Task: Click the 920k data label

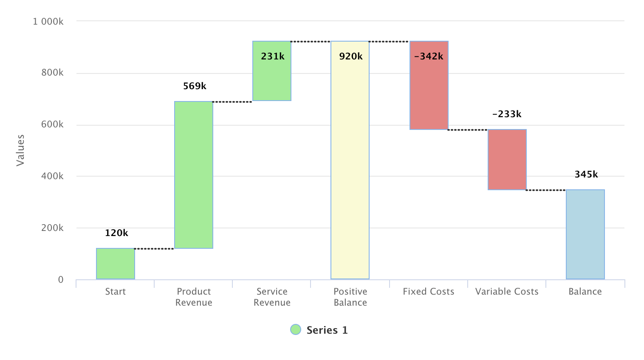Action: [x=351, y=56]
